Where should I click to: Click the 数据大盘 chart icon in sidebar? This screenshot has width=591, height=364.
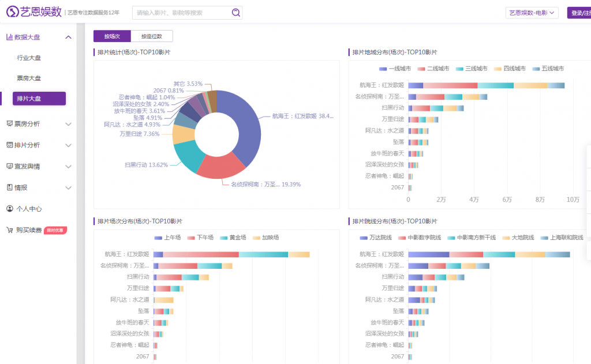[x=9, y=37]
